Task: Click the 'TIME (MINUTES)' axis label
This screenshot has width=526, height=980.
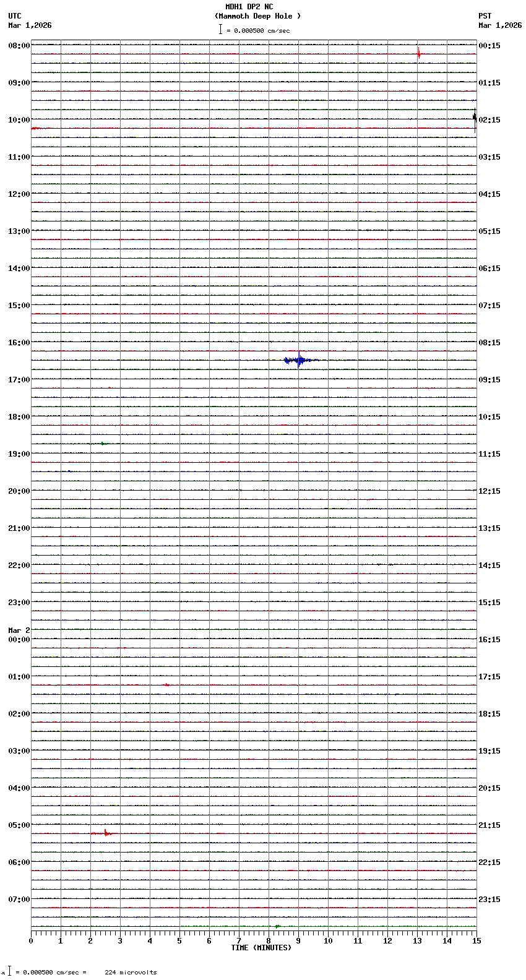Action: [261, 948]
